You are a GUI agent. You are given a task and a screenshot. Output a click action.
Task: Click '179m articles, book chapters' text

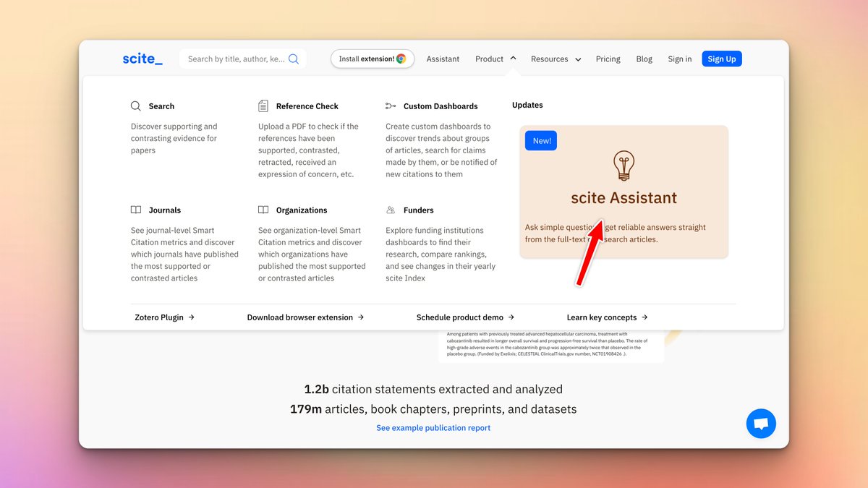(x=433, y=409)
